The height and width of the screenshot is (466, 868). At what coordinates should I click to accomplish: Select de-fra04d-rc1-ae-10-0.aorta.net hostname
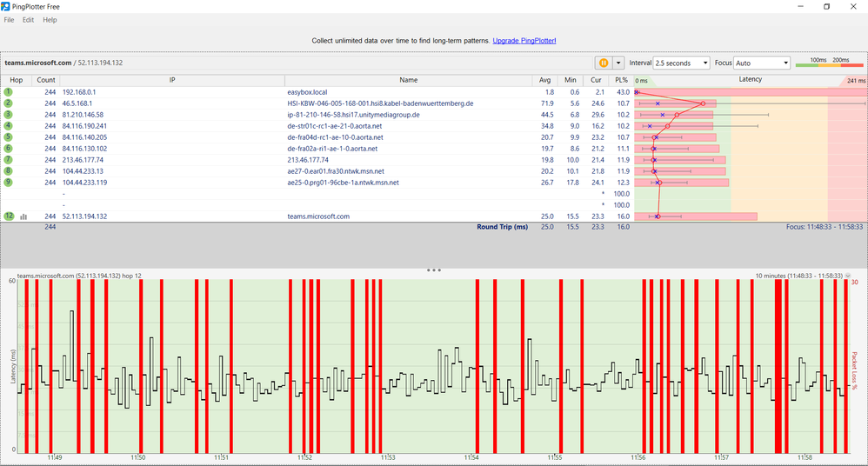pos(335,137)
